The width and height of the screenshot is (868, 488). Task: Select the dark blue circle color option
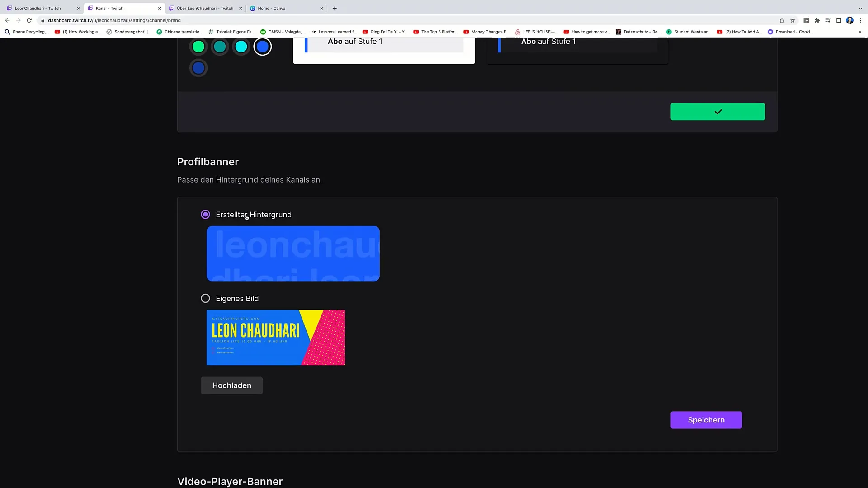198,68
